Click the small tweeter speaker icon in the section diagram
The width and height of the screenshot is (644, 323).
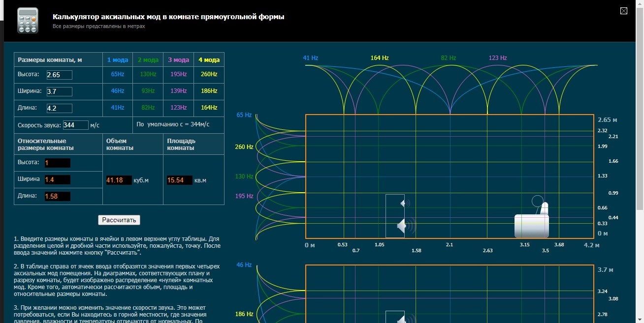[x=405, y=203]
